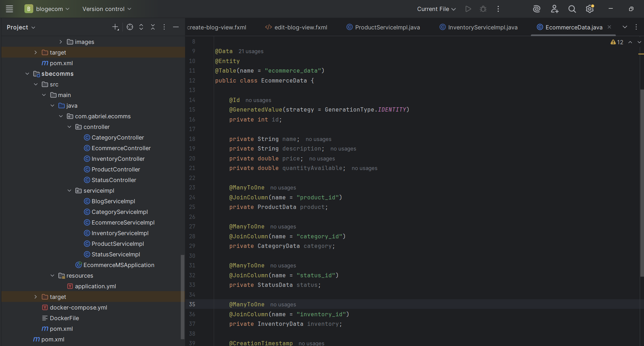This screenshot has width=644, height=346.
Task: Click the Run button in toolbar
Action: (468, 9)
